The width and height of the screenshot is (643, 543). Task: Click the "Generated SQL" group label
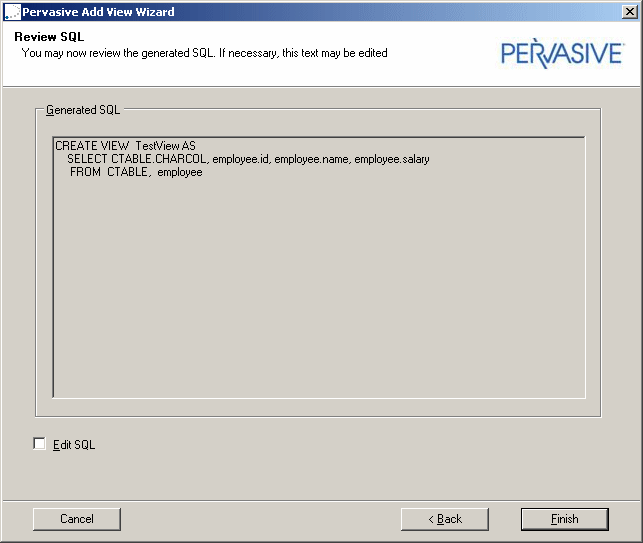tap(83, 110)
